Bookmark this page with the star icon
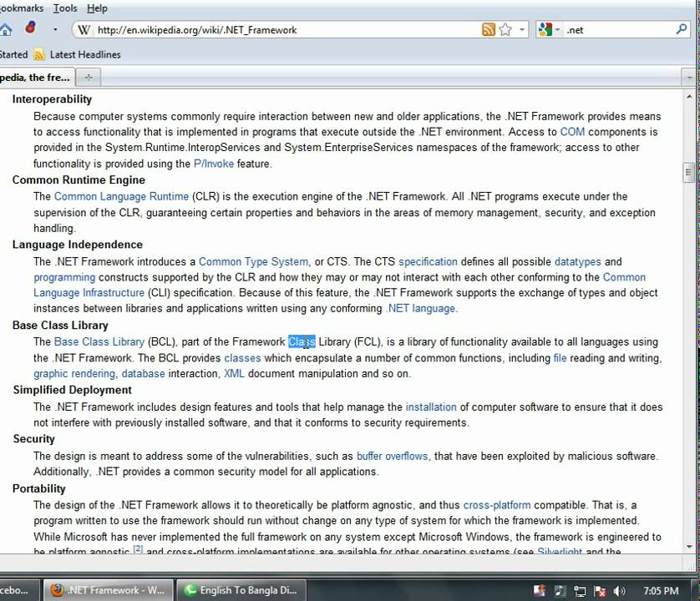The height and width of the screenshot is (601, 700). [505, 30]
